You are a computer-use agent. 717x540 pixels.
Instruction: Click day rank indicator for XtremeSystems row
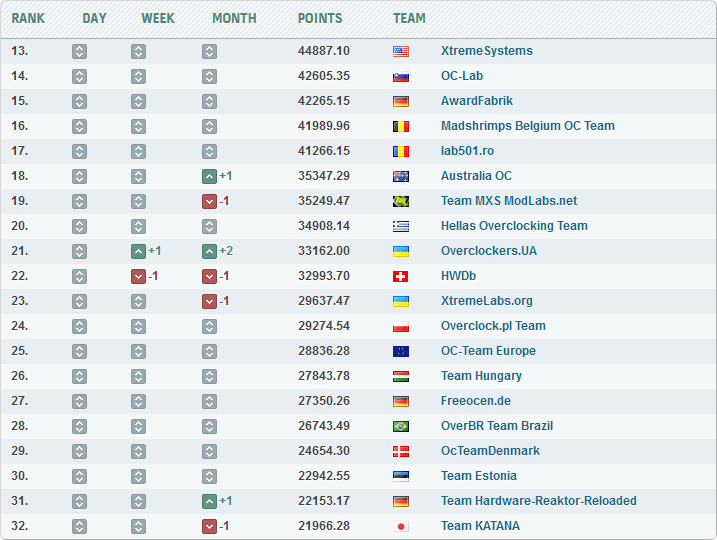click(79, 51)
